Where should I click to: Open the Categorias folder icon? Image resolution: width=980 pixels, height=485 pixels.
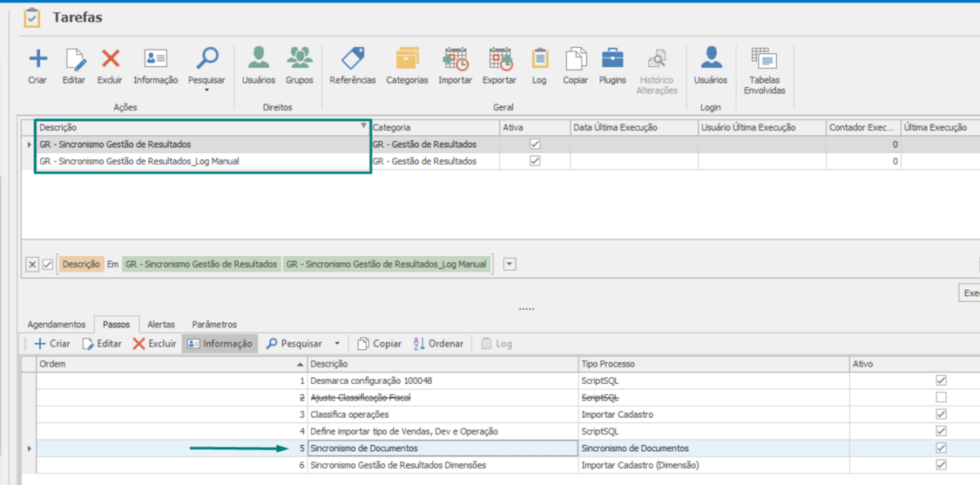click(407, 59)
